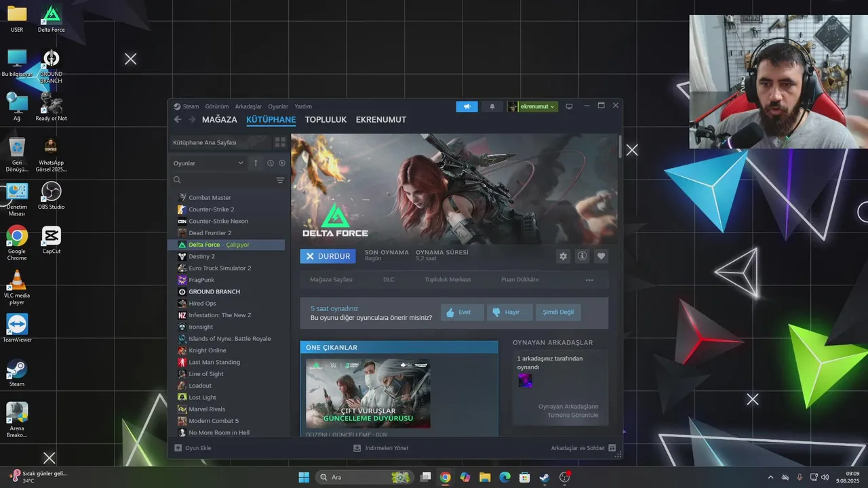
Task: Open Mağaza Sayfası link
Action: [x=331, y=280]
